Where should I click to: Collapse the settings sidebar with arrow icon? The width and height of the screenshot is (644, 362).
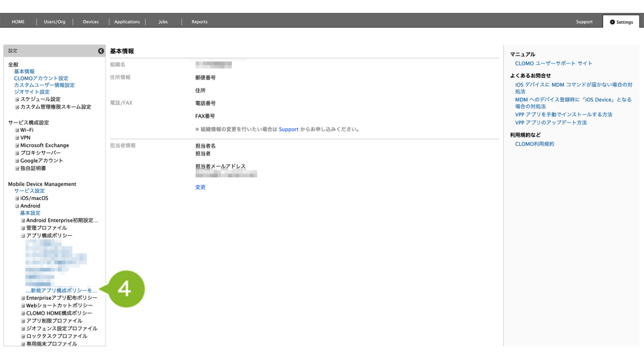point(101,51)
